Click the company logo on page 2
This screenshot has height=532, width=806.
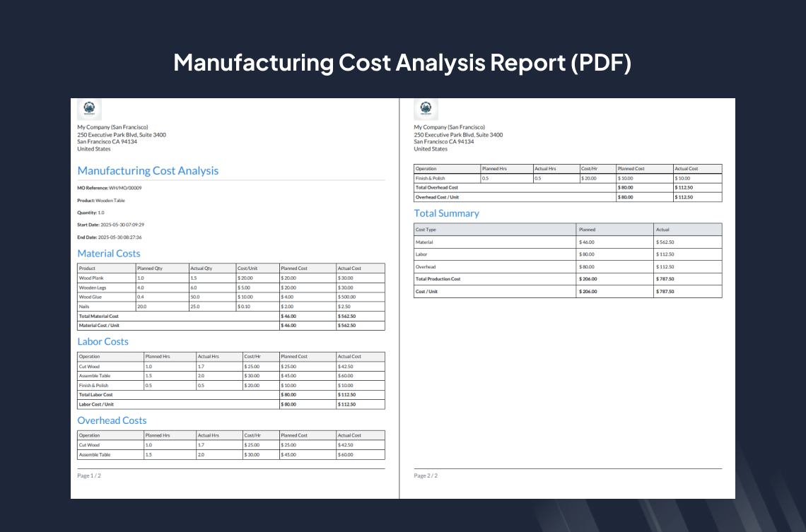426,110
